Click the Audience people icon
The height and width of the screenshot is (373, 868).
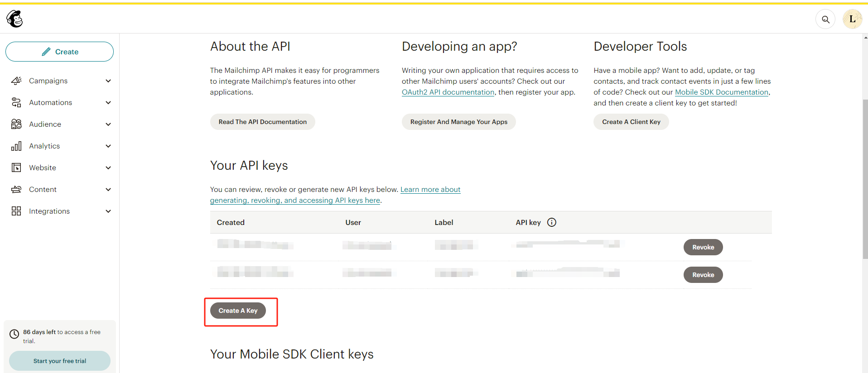pos(16,124)
